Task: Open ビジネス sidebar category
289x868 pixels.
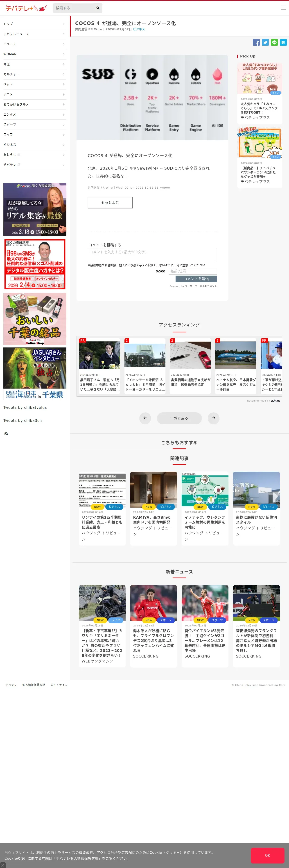Action: click(35, 145)
